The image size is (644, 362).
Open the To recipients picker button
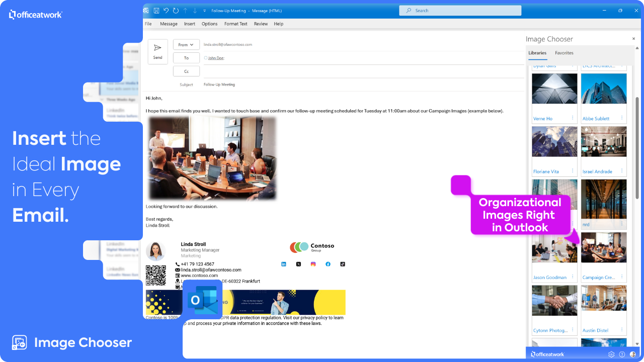pyautogui.click(x=186, y=58)
